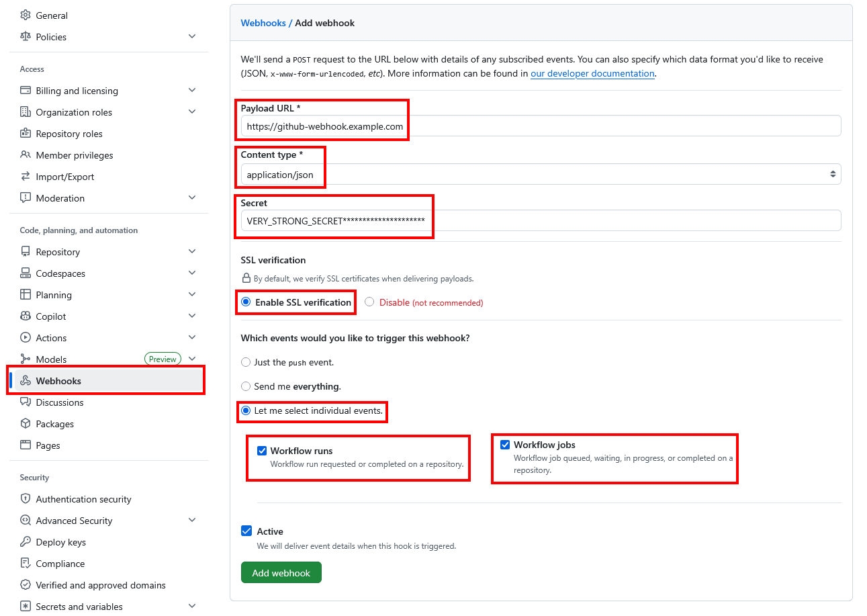Go to Member privileges settings
Viewport: 867px width, 616px height.
coord(75,155)
